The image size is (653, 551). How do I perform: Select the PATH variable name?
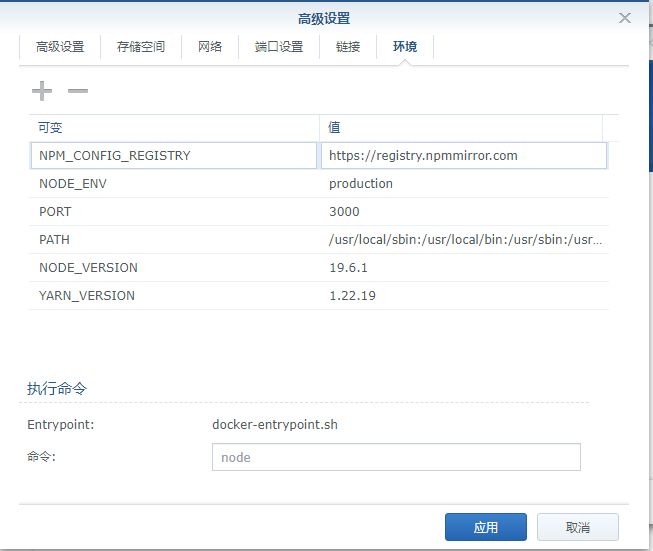pyautogui.click(x=54, y=240)
